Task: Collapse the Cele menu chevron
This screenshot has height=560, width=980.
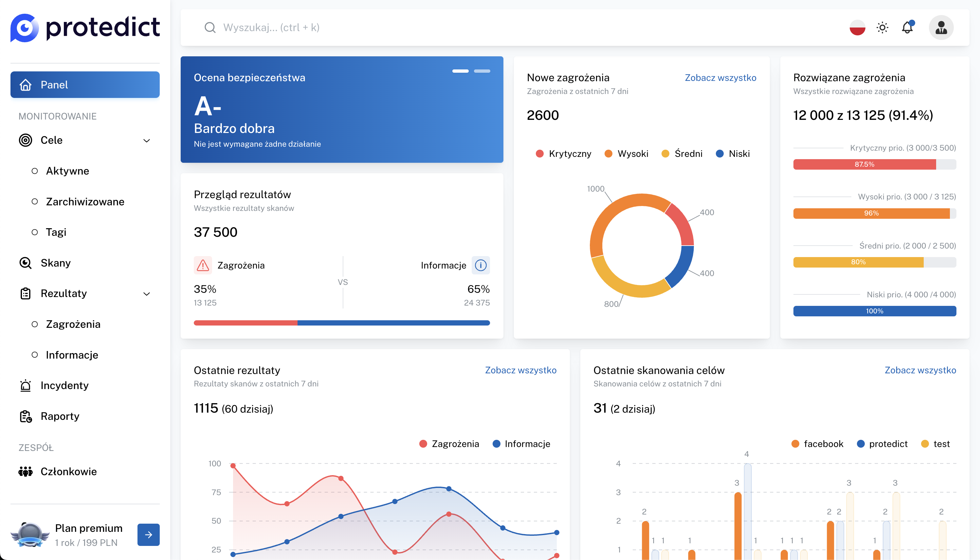Action: (x=146, y=140)
